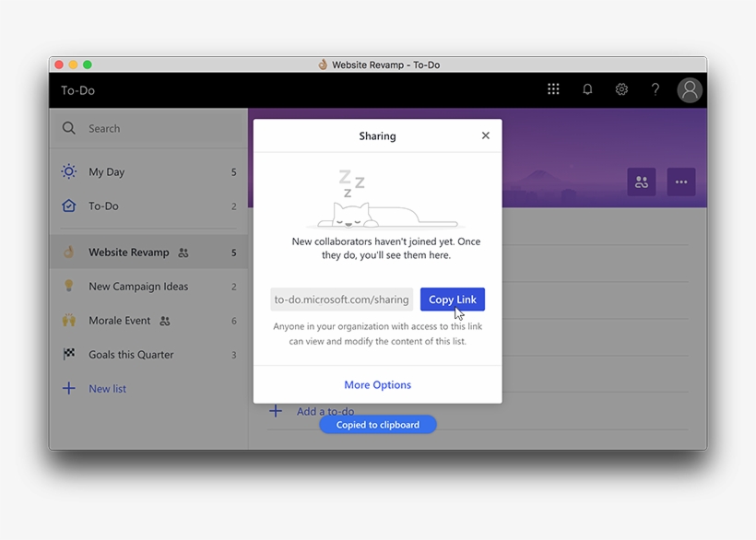Click the Copy Link button
Viewport: 756px width, 540px height.
(x=453, y=299)
